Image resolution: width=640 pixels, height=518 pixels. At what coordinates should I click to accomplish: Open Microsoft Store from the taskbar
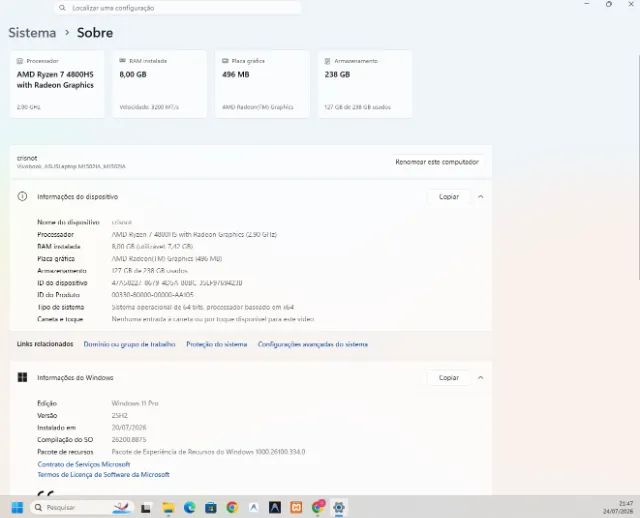[x=211, y=508]
